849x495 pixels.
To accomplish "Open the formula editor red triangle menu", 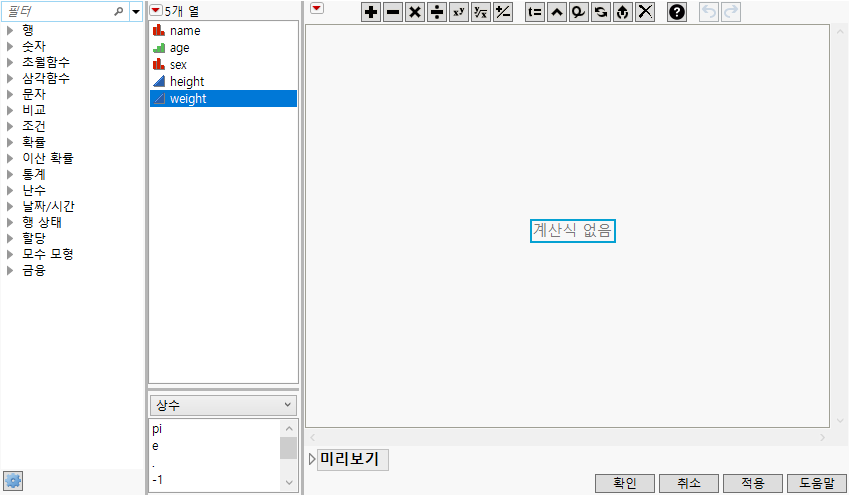I will click(317, 8).
